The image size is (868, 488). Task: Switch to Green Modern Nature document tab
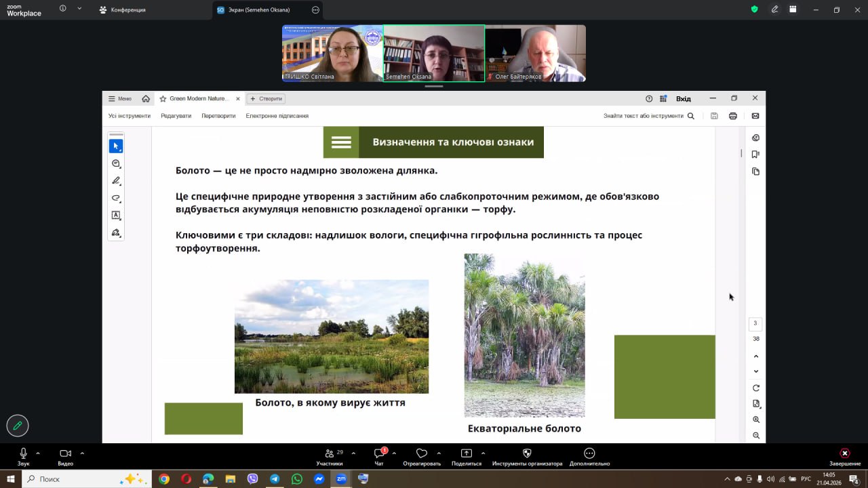[x=198, y=99]
